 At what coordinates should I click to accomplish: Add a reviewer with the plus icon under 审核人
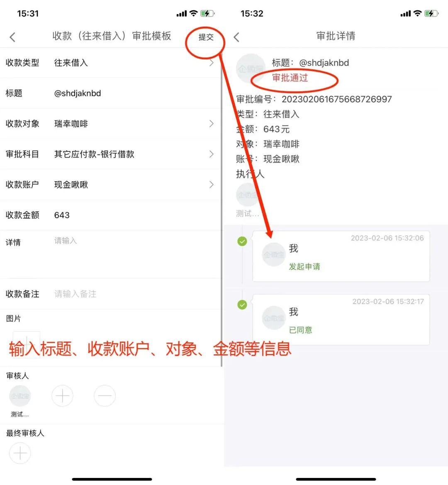62,396
